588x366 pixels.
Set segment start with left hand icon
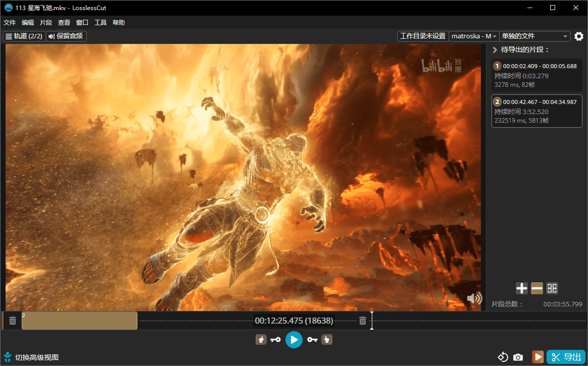(x=261, y=340)
